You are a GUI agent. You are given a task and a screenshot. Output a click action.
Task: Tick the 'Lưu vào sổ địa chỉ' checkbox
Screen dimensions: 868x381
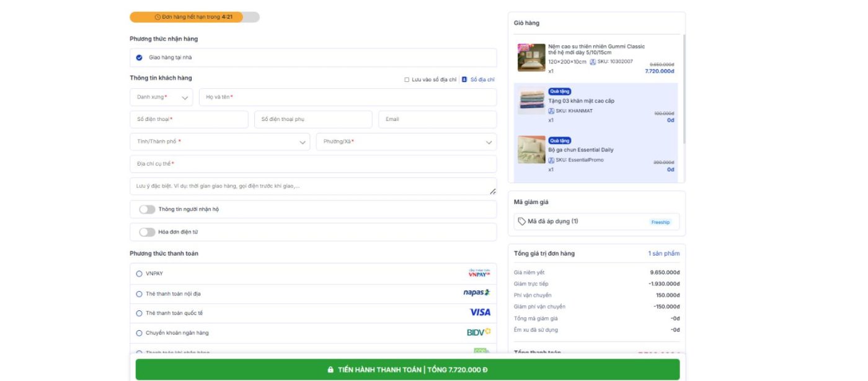pyautogui.click(x=407, y=79)
